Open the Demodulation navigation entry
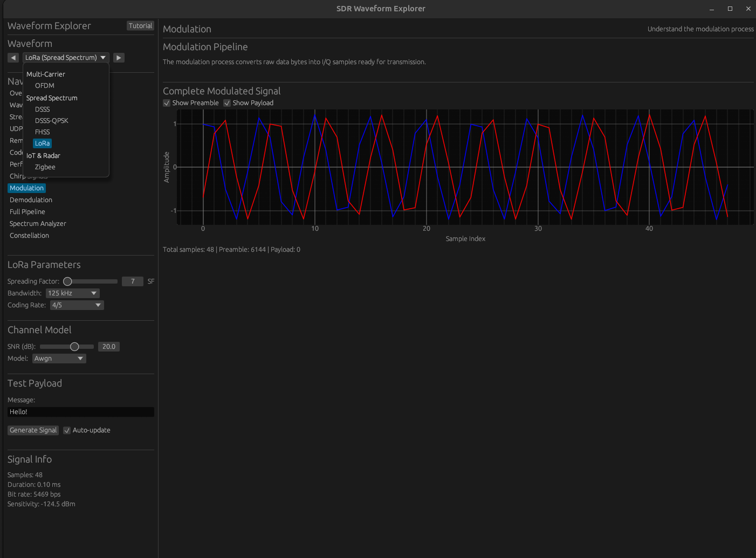Viewport: 756px width, 558px height. point(31,199)
